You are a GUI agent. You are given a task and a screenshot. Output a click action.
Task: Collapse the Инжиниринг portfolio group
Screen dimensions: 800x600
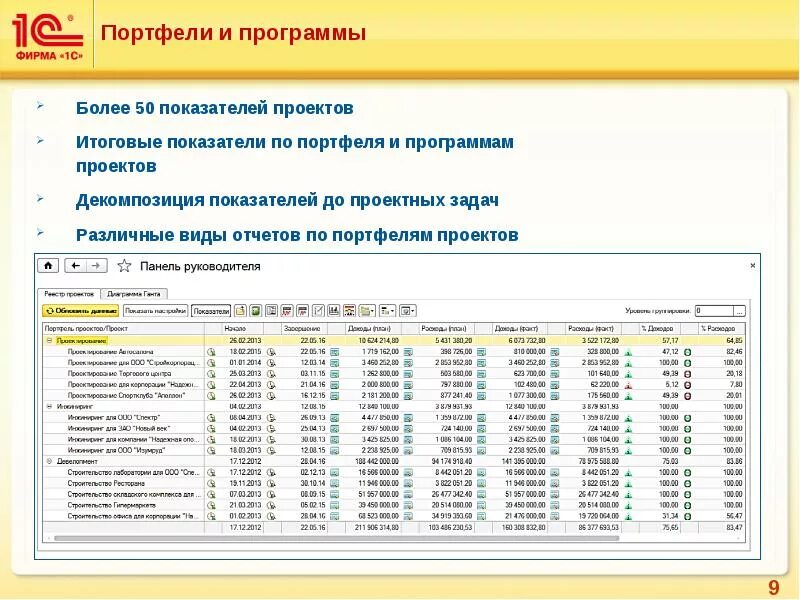coord(49,406)
